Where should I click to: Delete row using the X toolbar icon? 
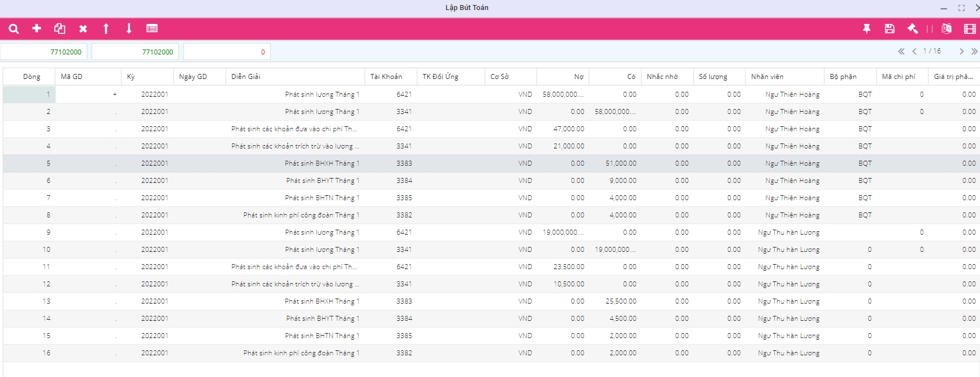click(x=83, y=29)
